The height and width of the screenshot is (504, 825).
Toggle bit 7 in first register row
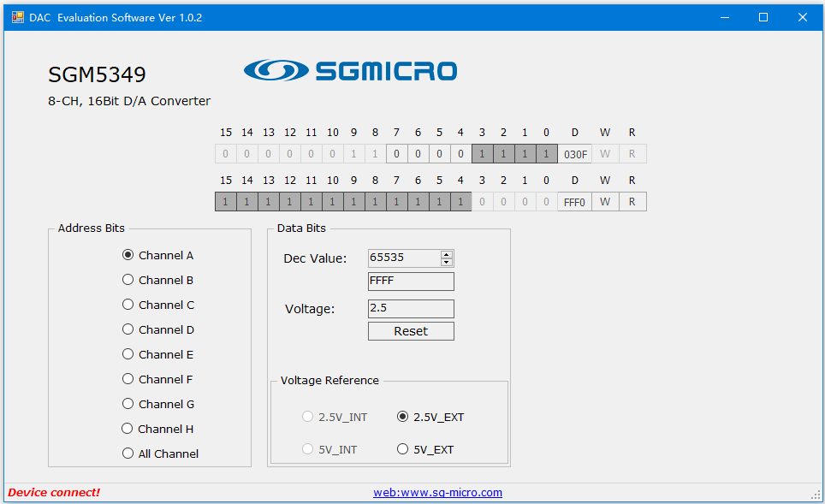pyautogui.click(x=397, y=154)
